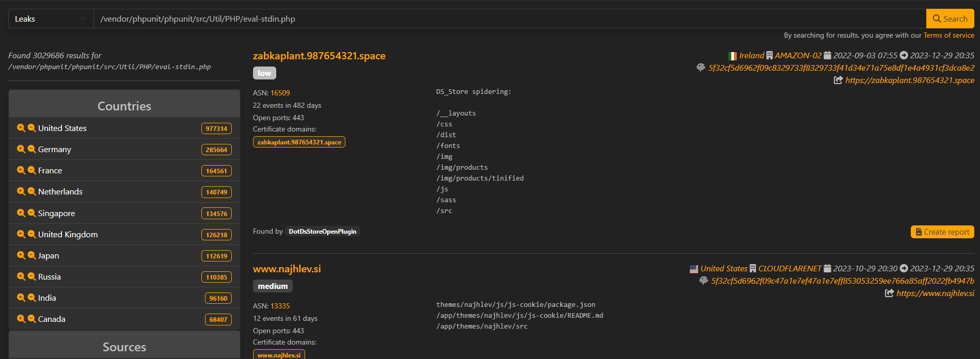The width and height of the screenshot is (980, 359).
Task: Open the Leaks search type dropdown
Action: [51, 19]
